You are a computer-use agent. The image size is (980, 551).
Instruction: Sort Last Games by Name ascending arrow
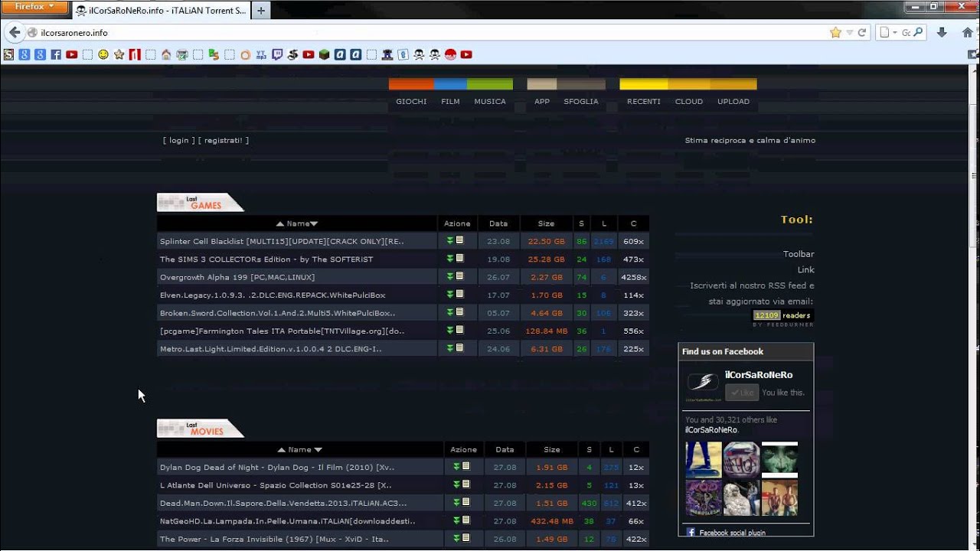(x=281, y=223)
